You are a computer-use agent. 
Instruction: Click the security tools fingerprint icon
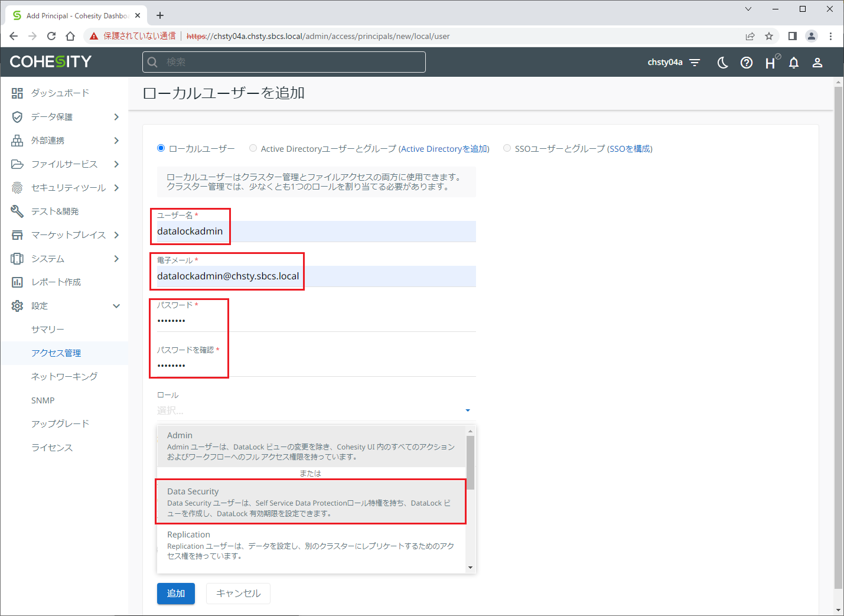pyautogui.click(x=17, y=188)
